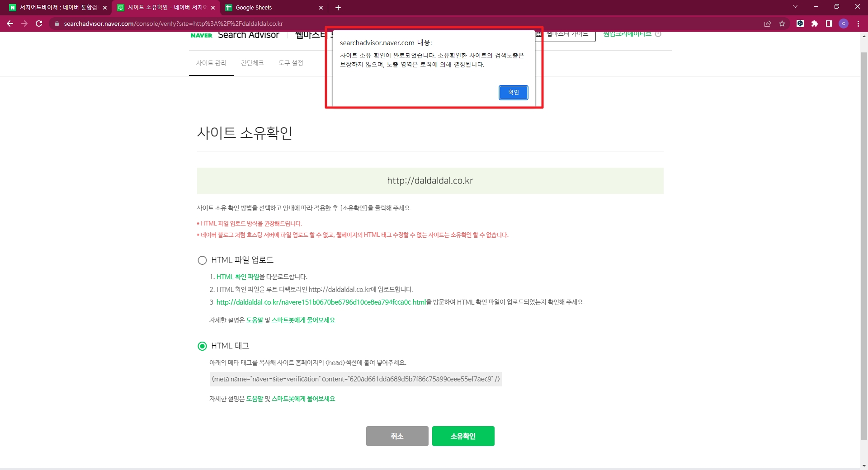Toggle the browser side panel icon
Viewport: 868px width, 470px height.
(x=829, y=23)
